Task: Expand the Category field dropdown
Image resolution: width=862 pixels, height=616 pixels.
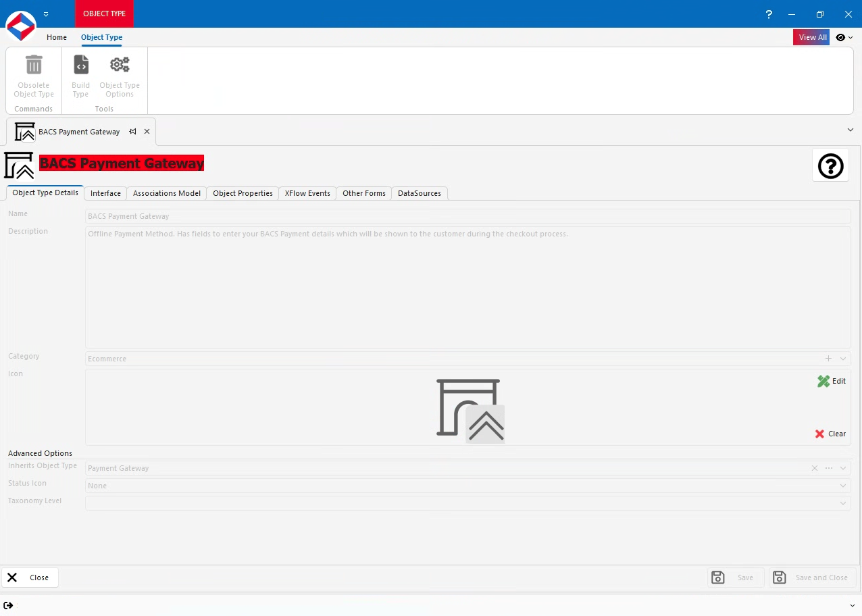Action: click(842, 359)
